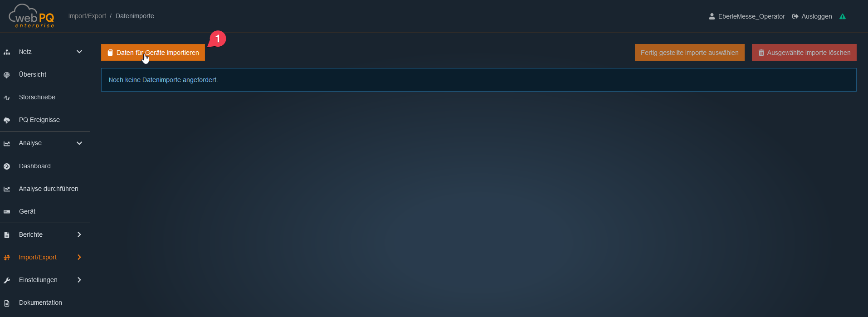Click the waveform icon beside Störschriebe
The width and height of the screenshot is (868, 317).
[7, 98]
